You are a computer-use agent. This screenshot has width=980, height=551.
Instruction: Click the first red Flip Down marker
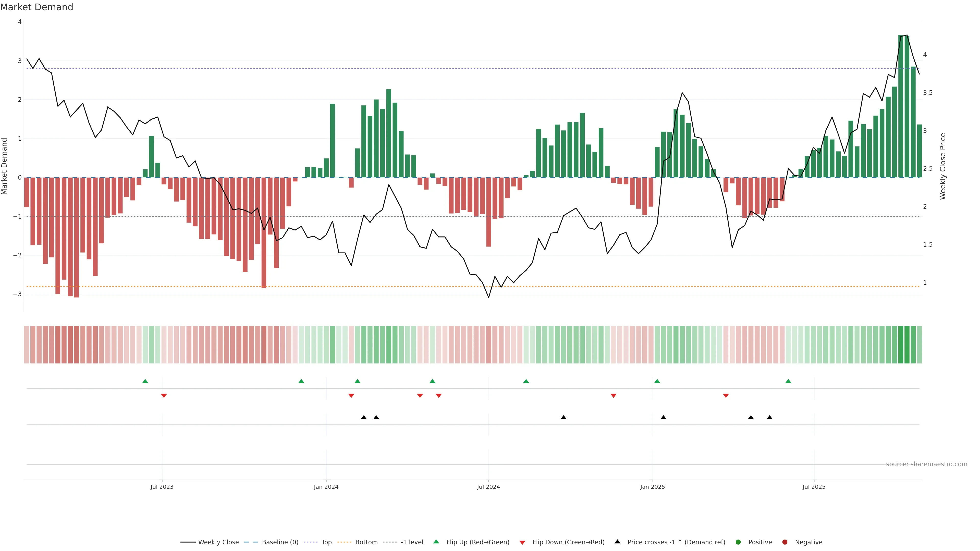click(x=164, y=396)
